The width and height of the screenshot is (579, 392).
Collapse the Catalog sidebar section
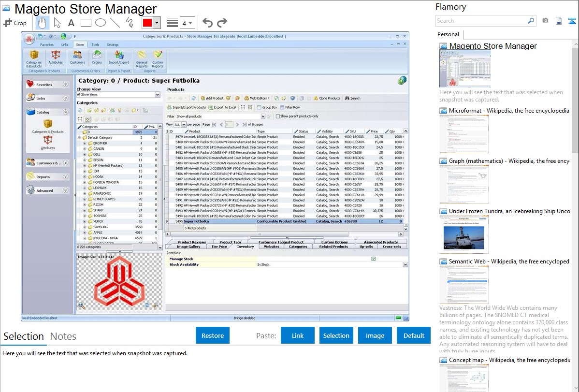65,112
